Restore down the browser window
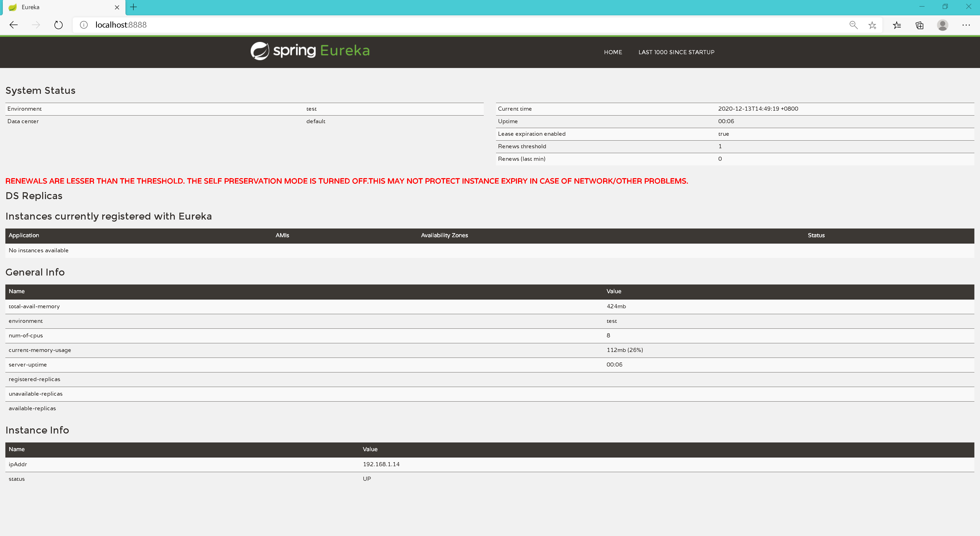The image size is (980, 536). (x=945, y=7)
